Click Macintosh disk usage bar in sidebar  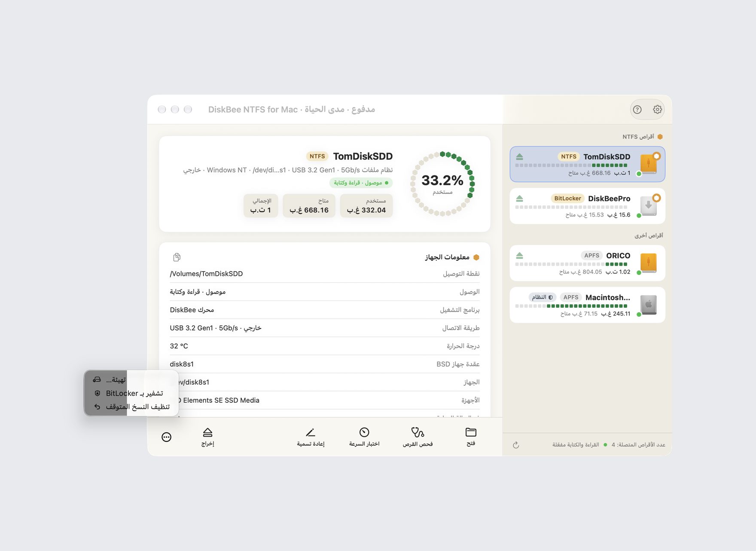pos(571,306)
